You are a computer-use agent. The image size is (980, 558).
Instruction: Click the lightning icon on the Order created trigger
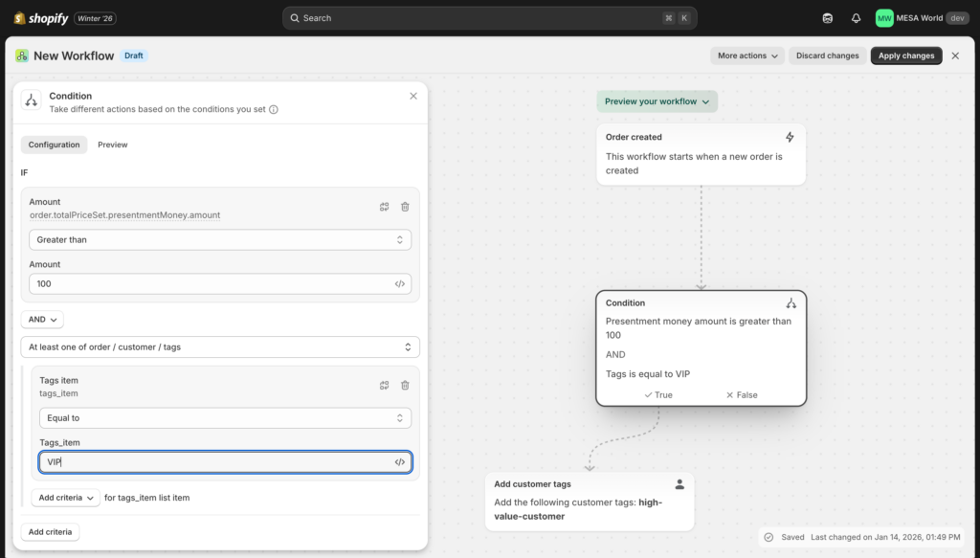click(x=789, y=137)
